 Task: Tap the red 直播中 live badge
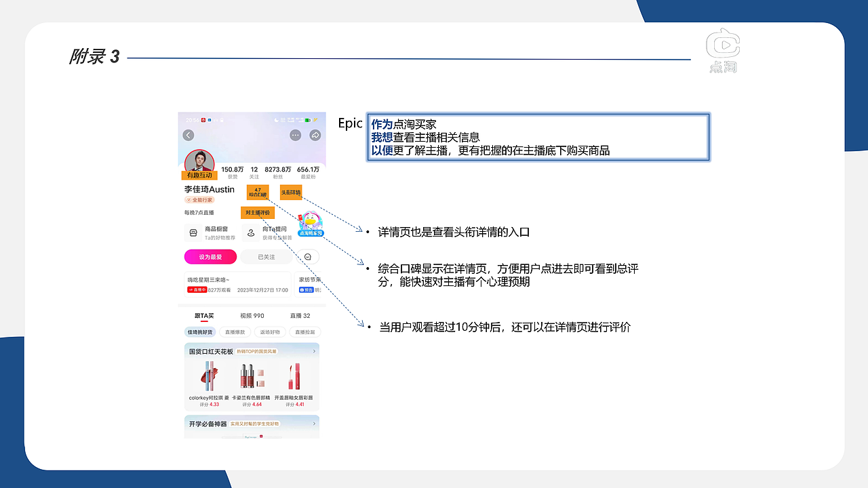coord(197,290)
